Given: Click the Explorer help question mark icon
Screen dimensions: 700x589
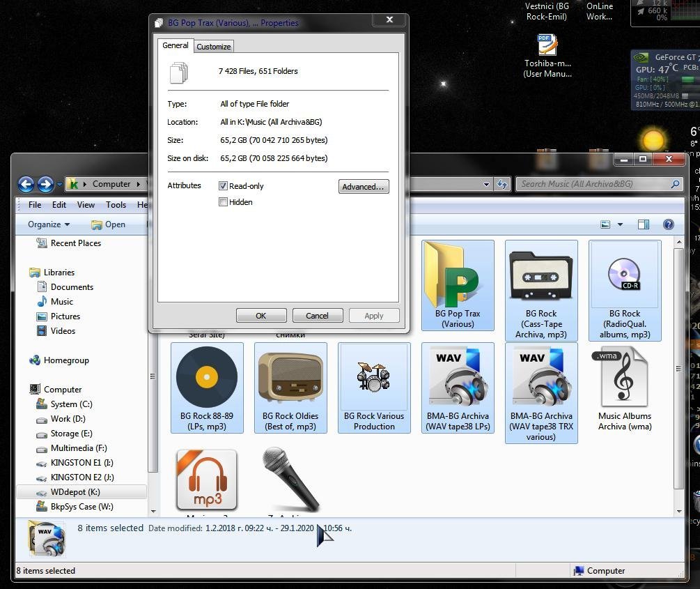Looking at the screenshot, I should pyautogui.click(x=668, y=224).
